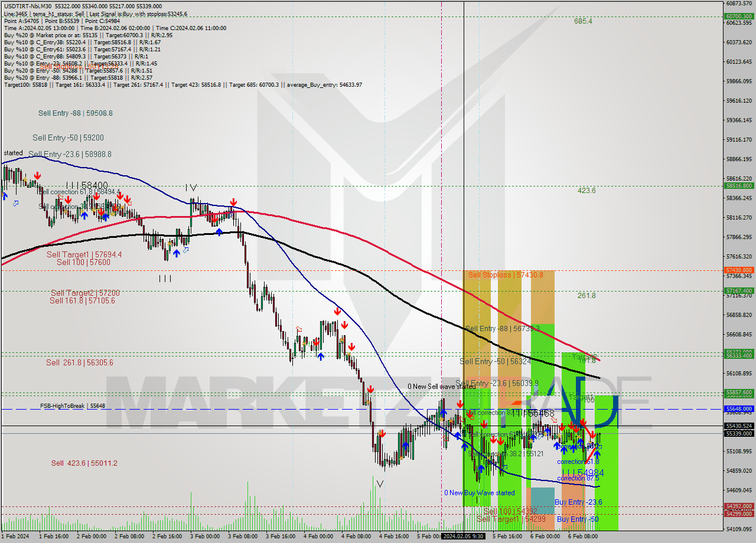Click the '0 New Sell wave started' text
The width and height of the screenshot is (756, 543).
(441, 387)
